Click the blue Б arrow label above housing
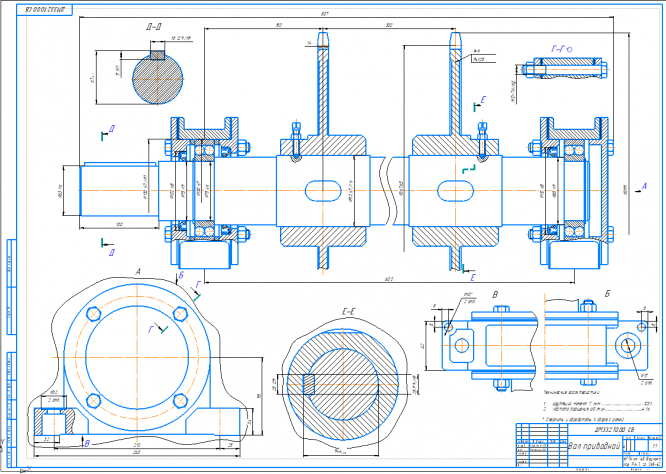 181,275
